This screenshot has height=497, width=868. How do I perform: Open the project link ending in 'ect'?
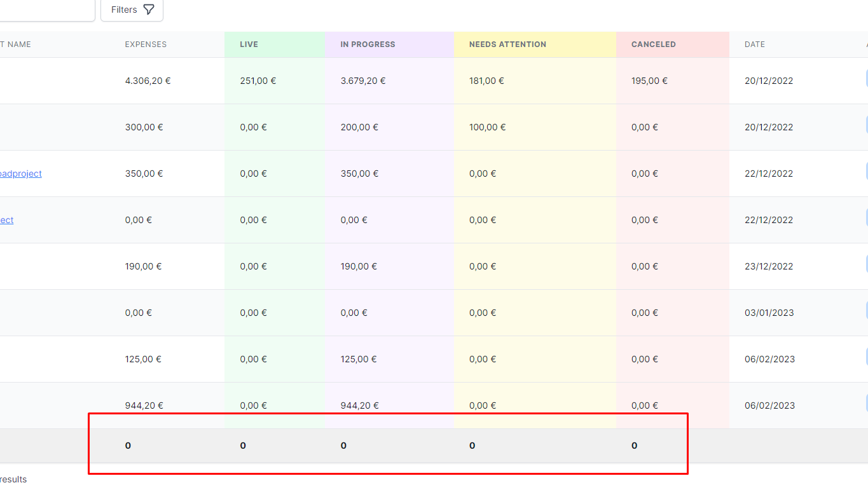[7, 220]
